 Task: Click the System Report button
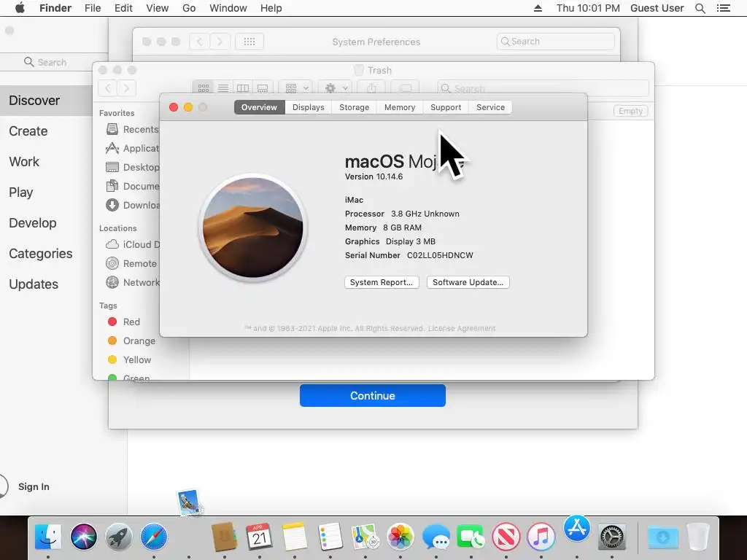click(x=382, y=282)
